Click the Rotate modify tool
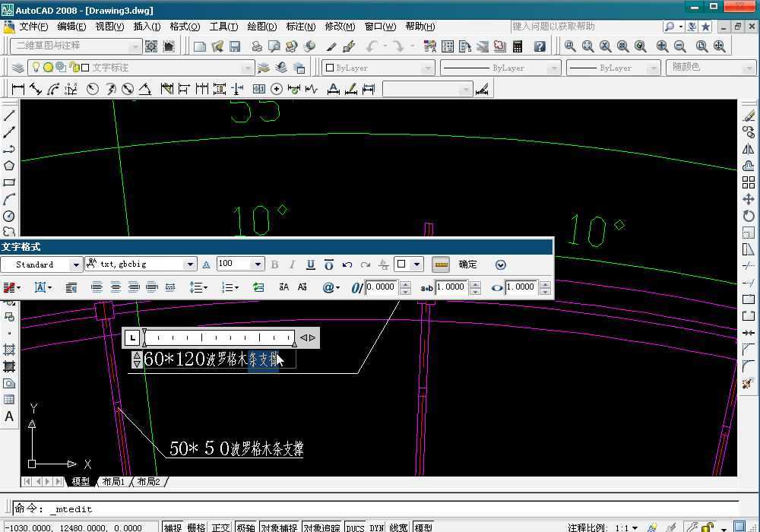The image size is (760, 532). [749, 216]
